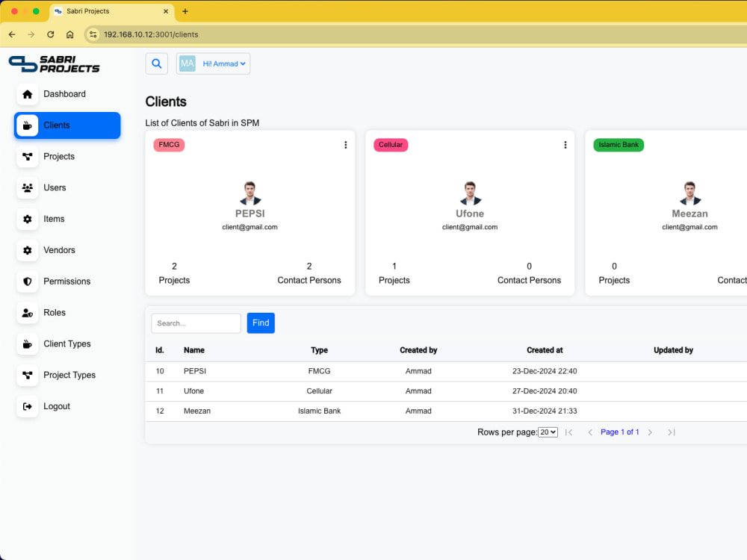Jump to last page of table
The width and height of the screenshot is (747, 560).
tap(672, 432)
